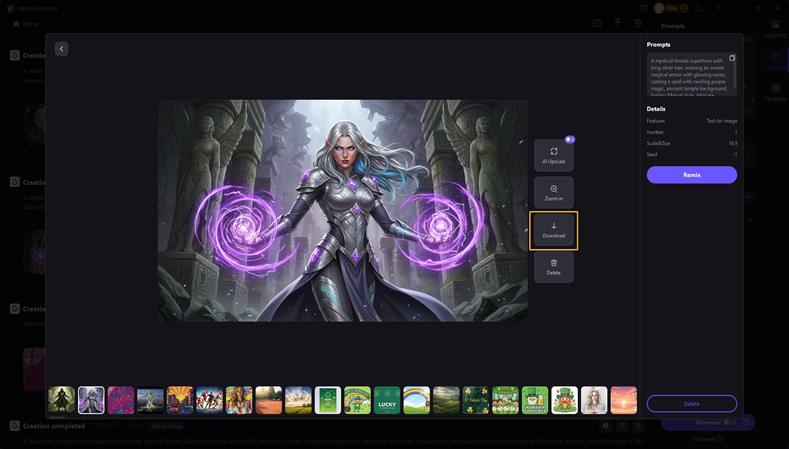Open the Template sidebar tab
This screenshot has width=789, height=449.
775,92
